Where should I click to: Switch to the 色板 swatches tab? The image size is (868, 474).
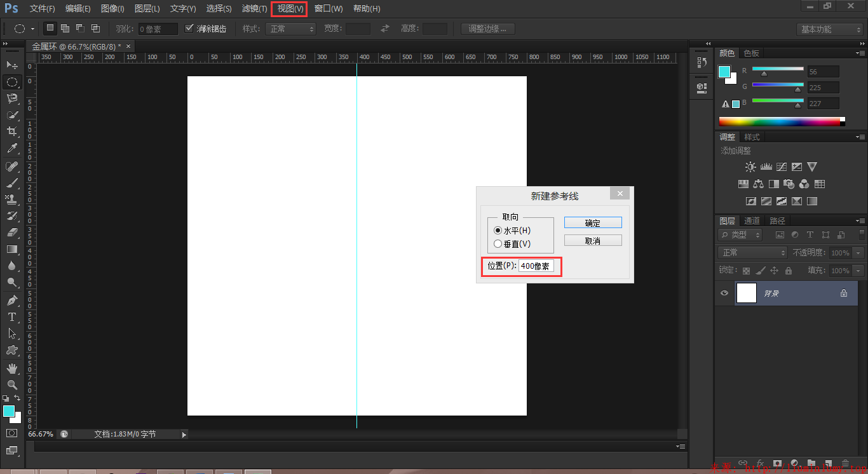click(752, 53)
